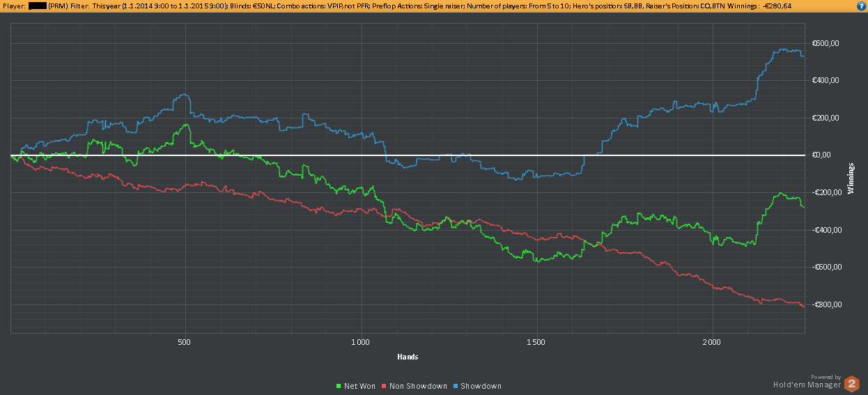Screen dimensions: 868x395
Task: Click the red Non Showdown legend swatch
Action: 385,386
